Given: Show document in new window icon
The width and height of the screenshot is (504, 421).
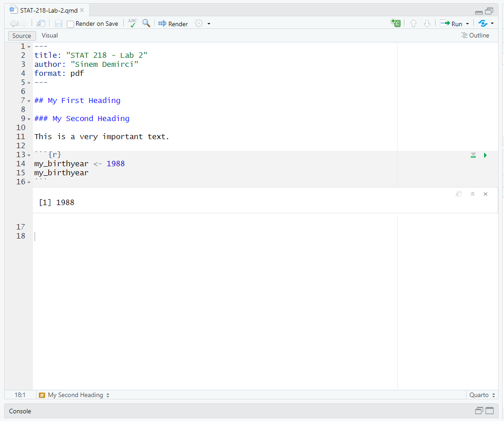Looking at the screenshot, I should click(x=41, y=23).
